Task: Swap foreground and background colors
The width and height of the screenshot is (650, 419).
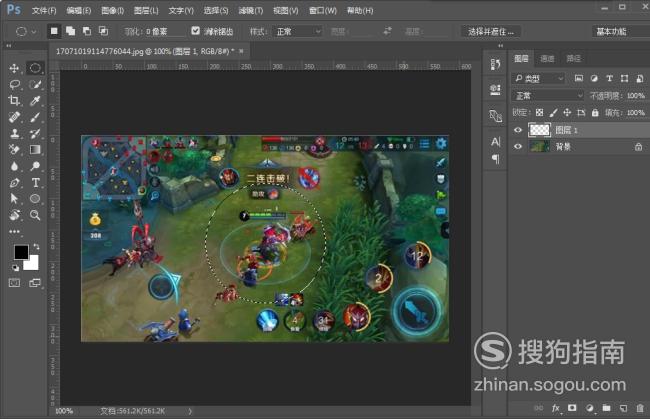Action: [36, 247]
